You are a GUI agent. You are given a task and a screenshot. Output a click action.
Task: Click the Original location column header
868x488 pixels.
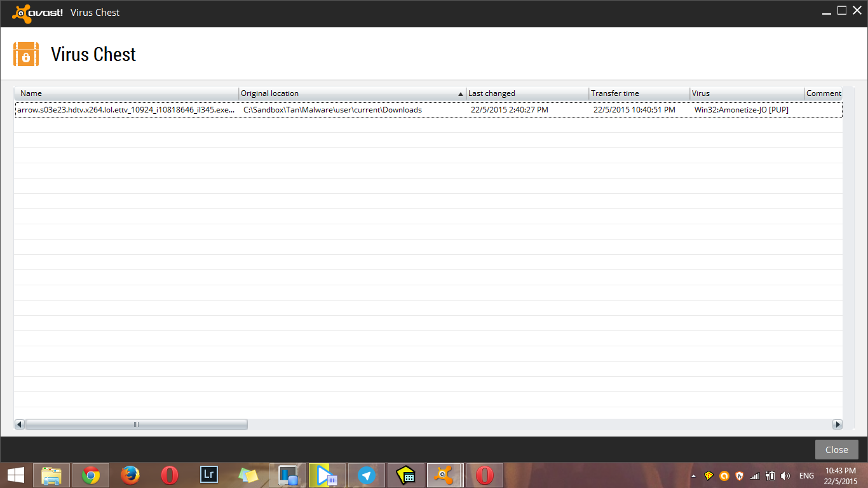tap(353, 93)
